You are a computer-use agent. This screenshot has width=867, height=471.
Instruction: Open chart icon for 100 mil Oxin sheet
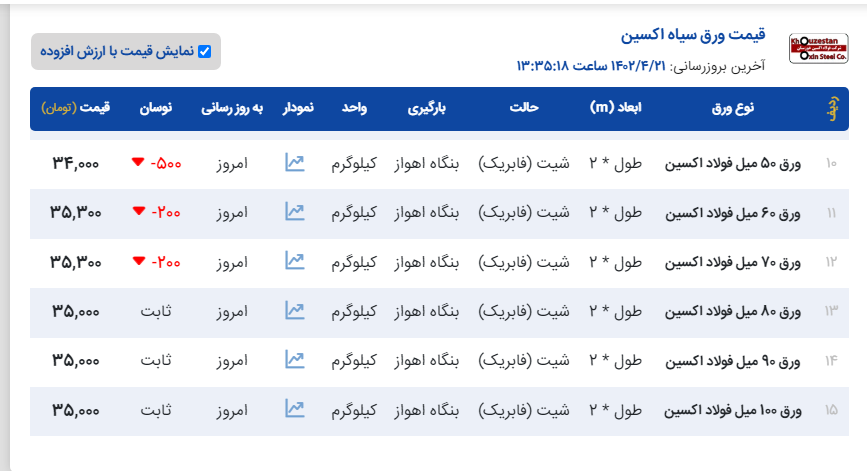click(294, 408)
